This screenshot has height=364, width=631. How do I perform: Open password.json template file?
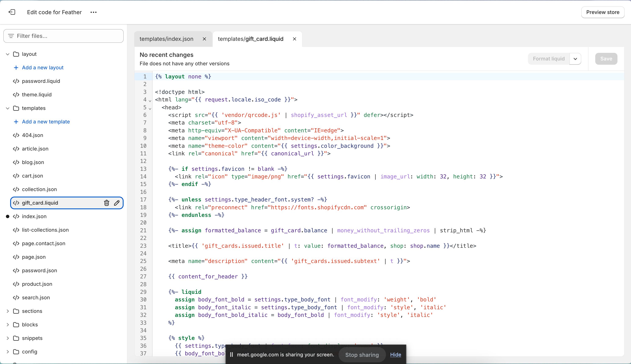[40, 271]
